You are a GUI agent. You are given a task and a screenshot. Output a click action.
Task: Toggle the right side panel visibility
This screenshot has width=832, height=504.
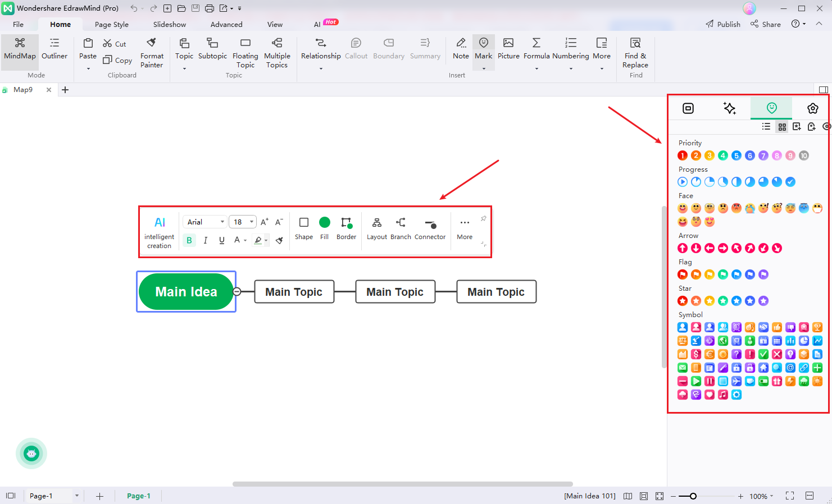pyautogui.click(x=823, y=90)
